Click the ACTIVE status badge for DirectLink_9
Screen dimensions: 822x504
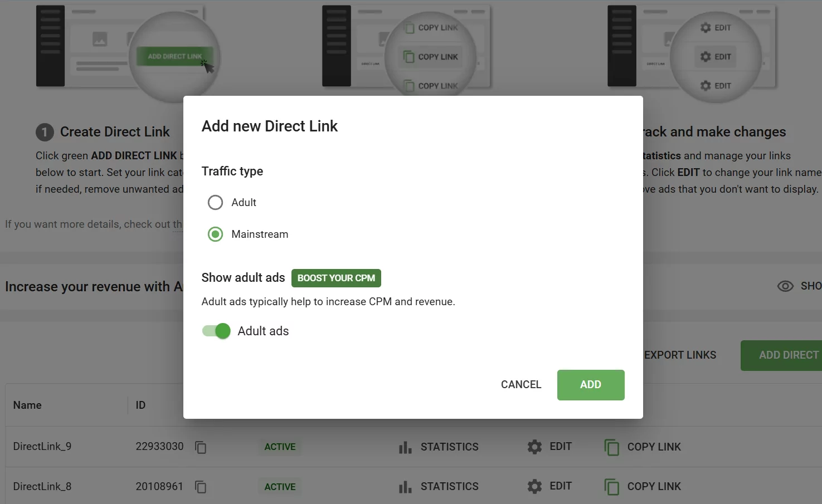pyautogui.click(x=280, y=446)
